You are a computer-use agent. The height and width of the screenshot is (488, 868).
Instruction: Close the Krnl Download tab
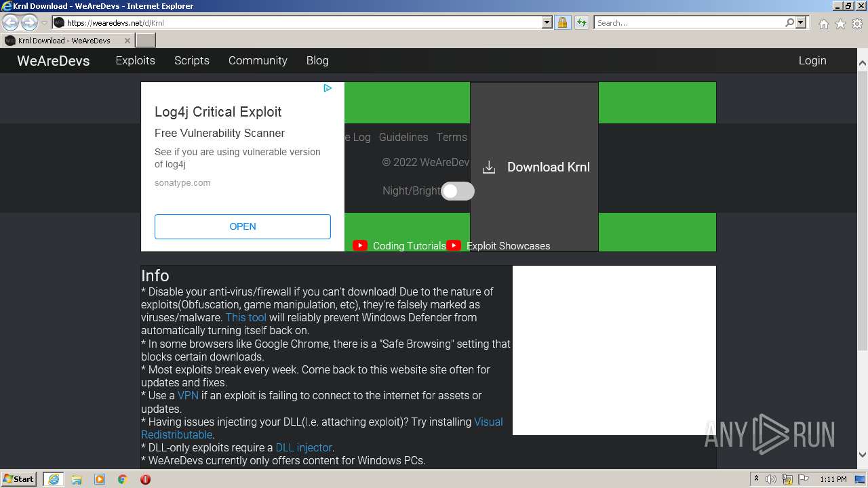pos(127,41)
